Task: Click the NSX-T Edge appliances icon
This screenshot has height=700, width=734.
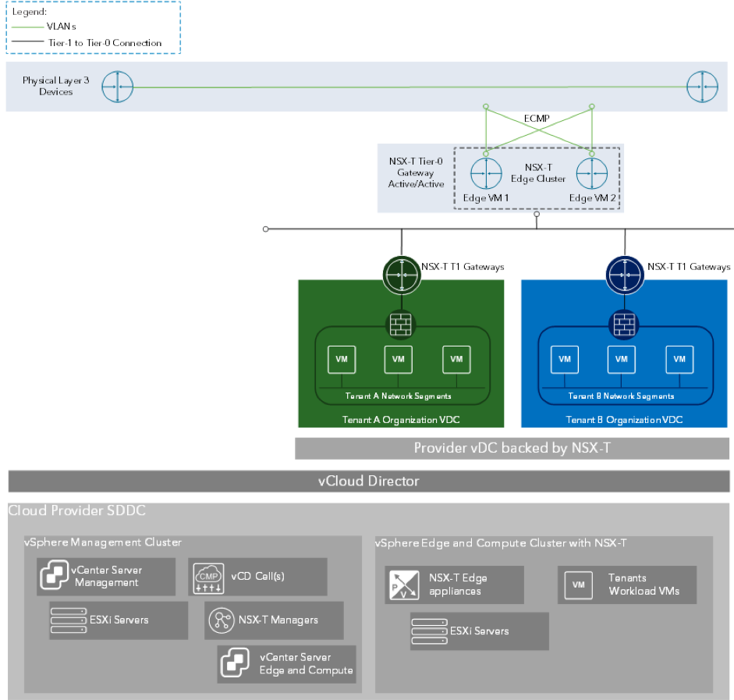Action: [403, 585]
